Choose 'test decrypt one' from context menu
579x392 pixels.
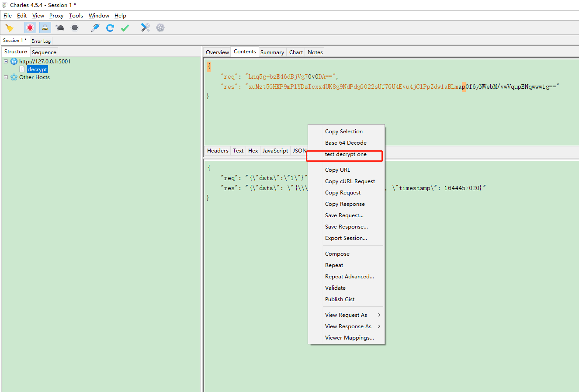tap(345, 155)
